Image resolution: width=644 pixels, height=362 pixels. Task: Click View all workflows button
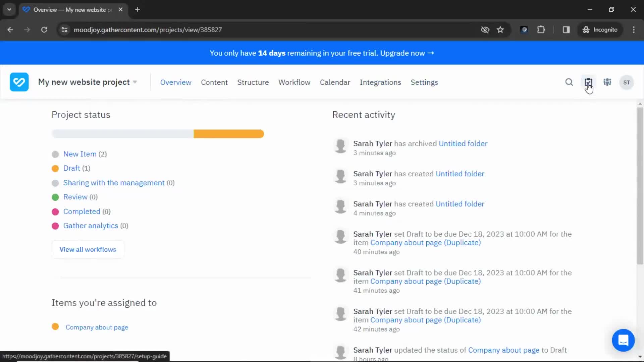click(x=88, y=249)
